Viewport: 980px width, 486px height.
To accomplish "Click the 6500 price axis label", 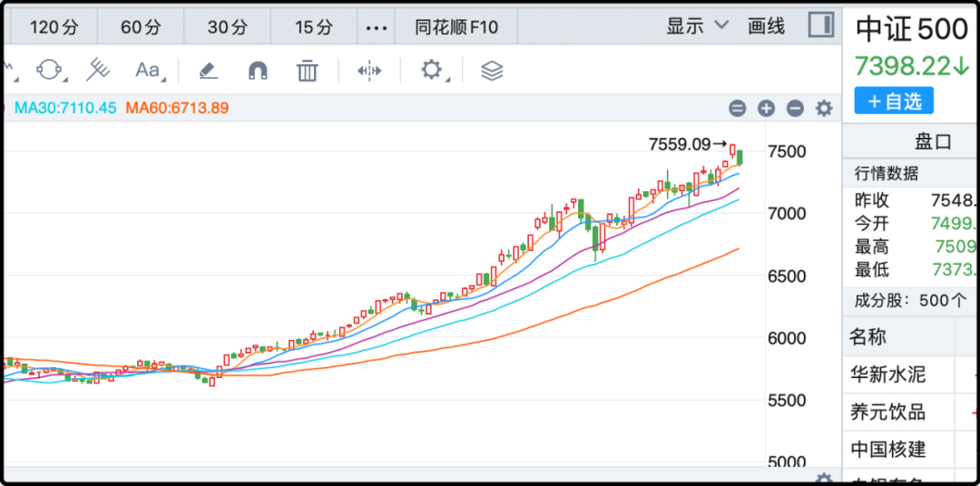I will pos(788,277).
